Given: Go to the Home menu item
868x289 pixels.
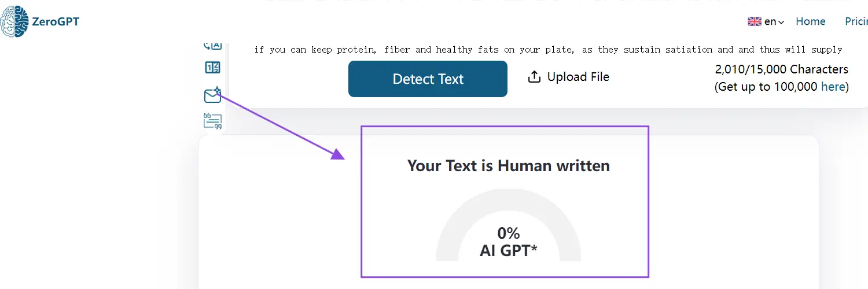Looking at the screenshot, I should pos(810,21).
